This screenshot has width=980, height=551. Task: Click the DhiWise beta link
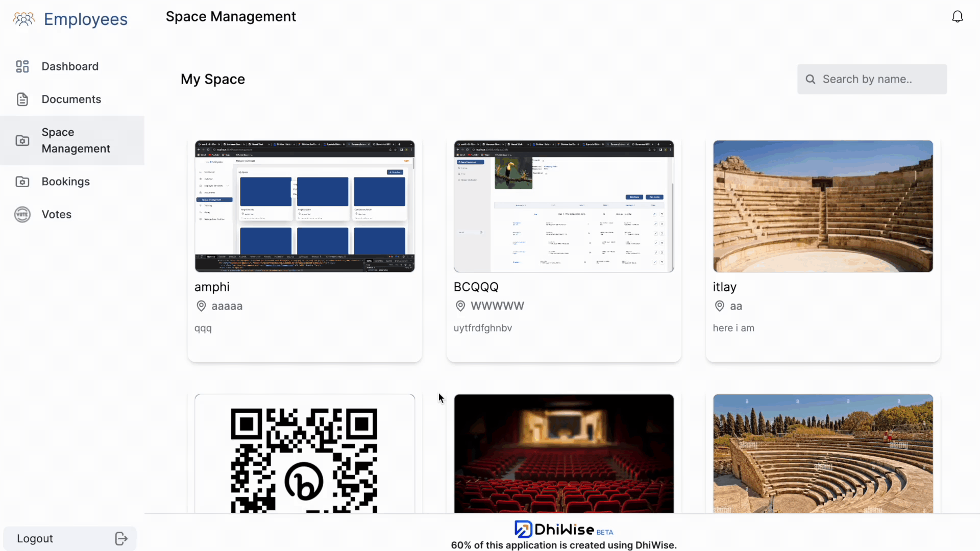pyautogui.click(x=564, y=530)
